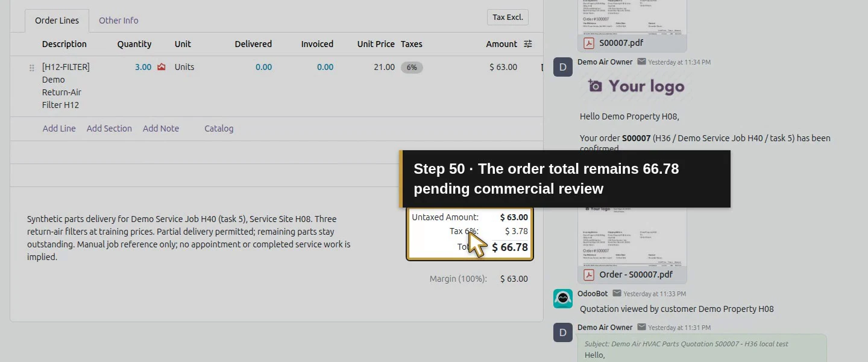Click the Demo Air Owner avatar at 11:31 PM
The width and height of the screenshot is (868, 362).
coord(563,332)
